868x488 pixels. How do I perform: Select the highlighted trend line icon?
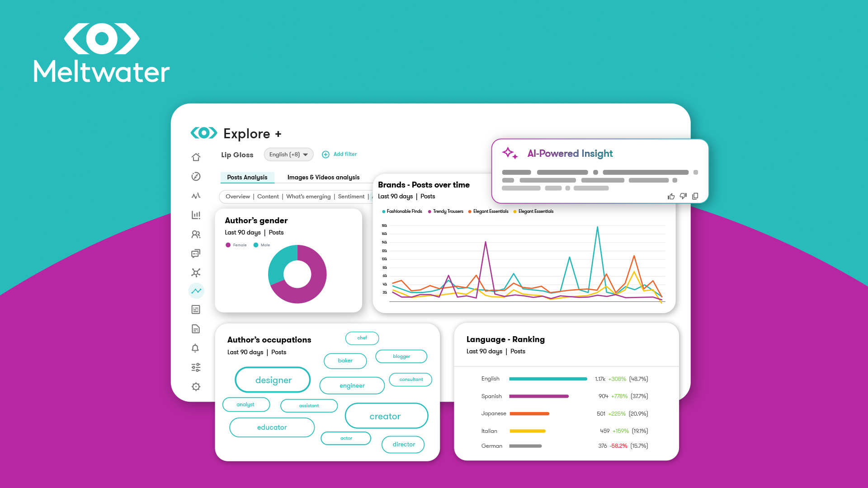(196, 291)
